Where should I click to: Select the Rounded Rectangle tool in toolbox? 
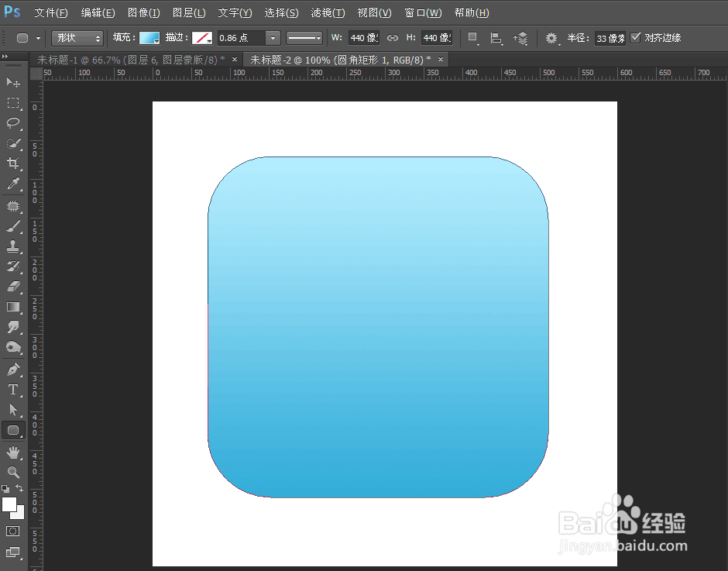click(13, 430)
